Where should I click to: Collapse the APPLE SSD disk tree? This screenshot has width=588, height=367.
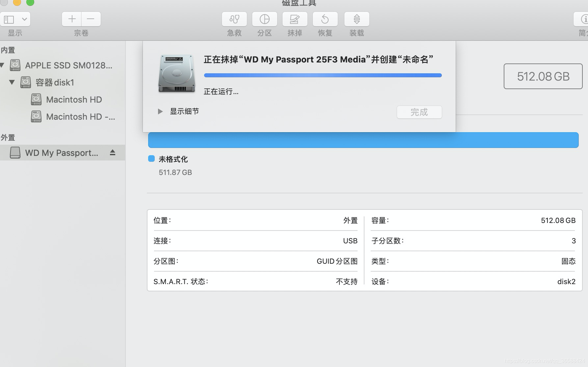tap(2, 65)
